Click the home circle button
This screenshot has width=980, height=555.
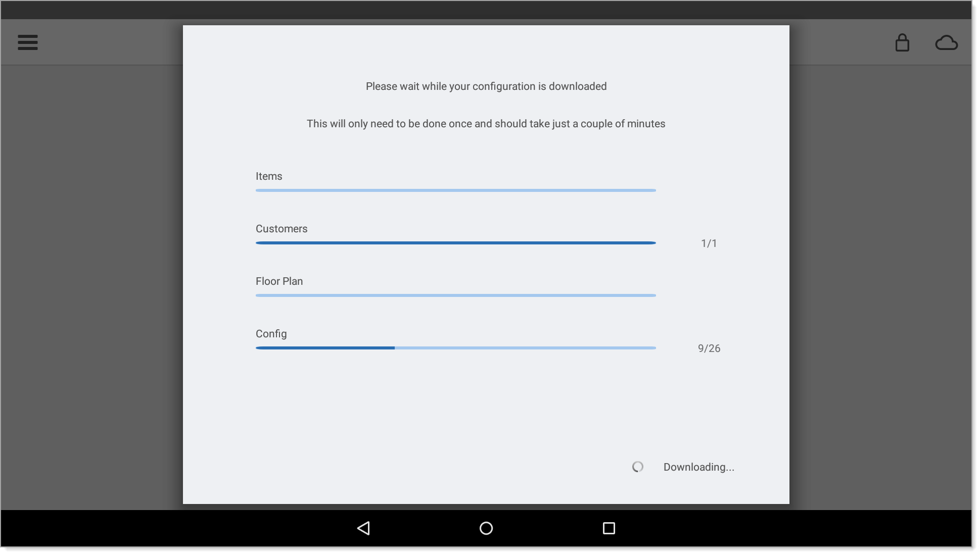tap(486, 528)
